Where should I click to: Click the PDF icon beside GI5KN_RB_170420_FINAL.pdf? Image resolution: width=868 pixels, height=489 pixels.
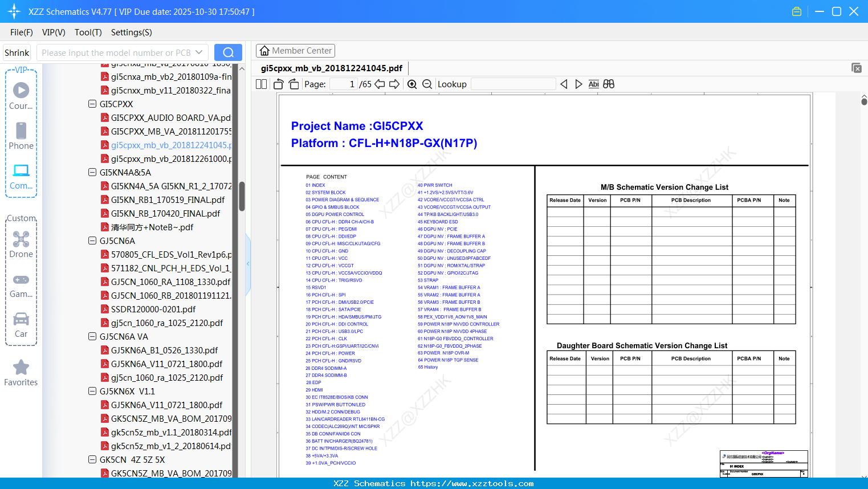pyautogui.click(x=105, y=214)
